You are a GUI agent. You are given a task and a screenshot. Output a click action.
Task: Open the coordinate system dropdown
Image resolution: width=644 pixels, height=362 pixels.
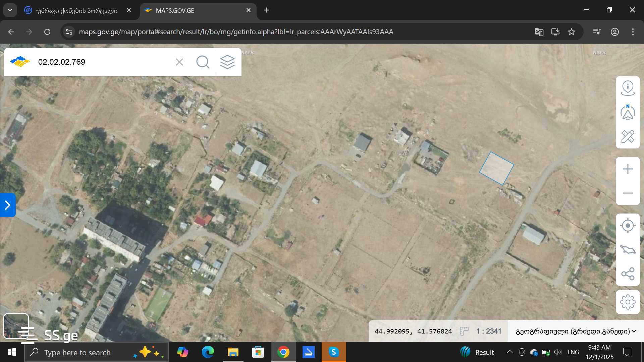(x=576, y=331)
